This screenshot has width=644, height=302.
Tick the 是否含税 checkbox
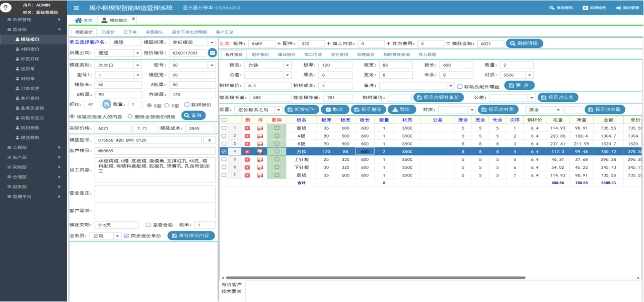(148, 225)
